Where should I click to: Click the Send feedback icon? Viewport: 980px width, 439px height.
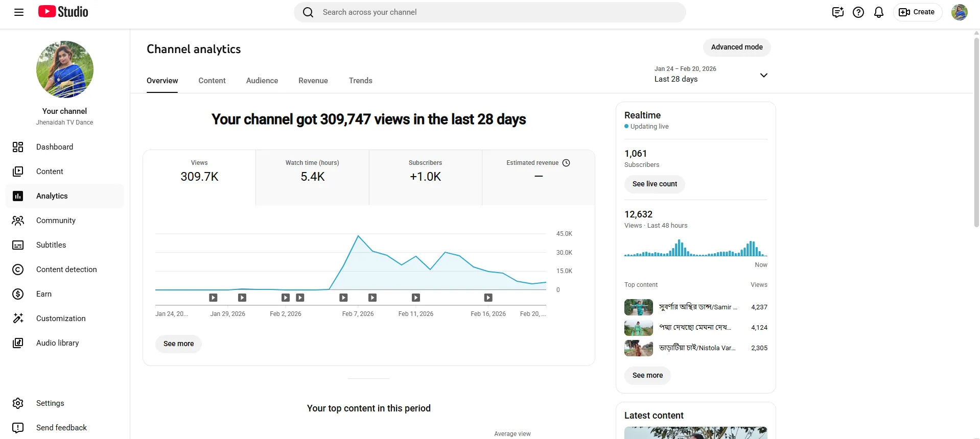(x=18, y=428)
